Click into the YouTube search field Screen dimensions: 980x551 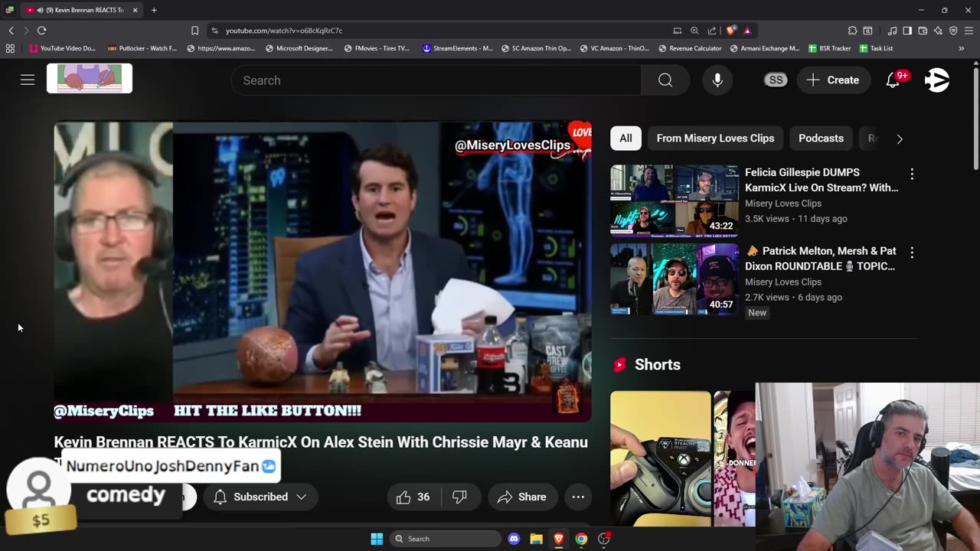(x=436, y=80)
